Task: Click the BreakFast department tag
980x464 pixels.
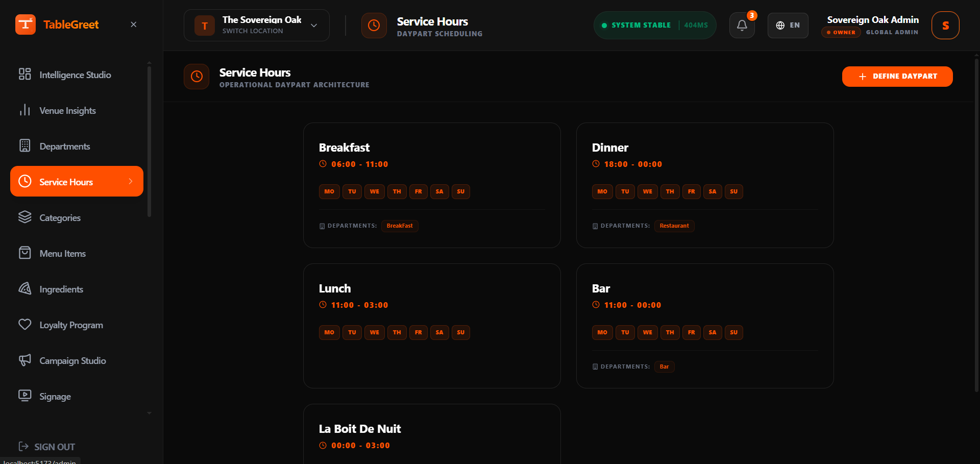Action: pos(400,226)
